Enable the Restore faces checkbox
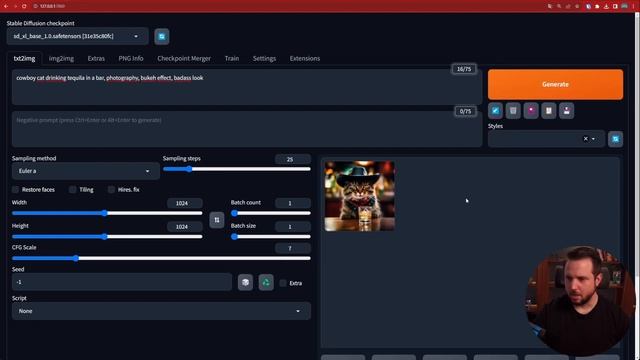The height and width of the screenshot is (360, 640). pos(16,189)
